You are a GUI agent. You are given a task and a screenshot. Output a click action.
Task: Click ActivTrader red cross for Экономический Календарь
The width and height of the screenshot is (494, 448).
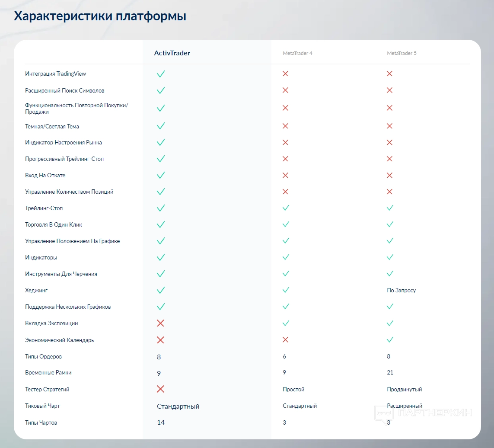pos(160,340)
